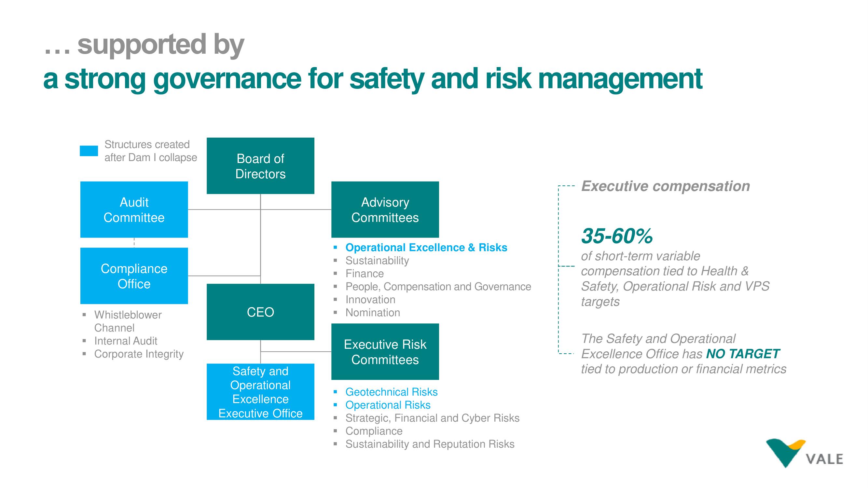Click 'Strategic, Financial and Cyber Risks' item
This screenshot has width=868, height=488.
[x=432, y=418]
